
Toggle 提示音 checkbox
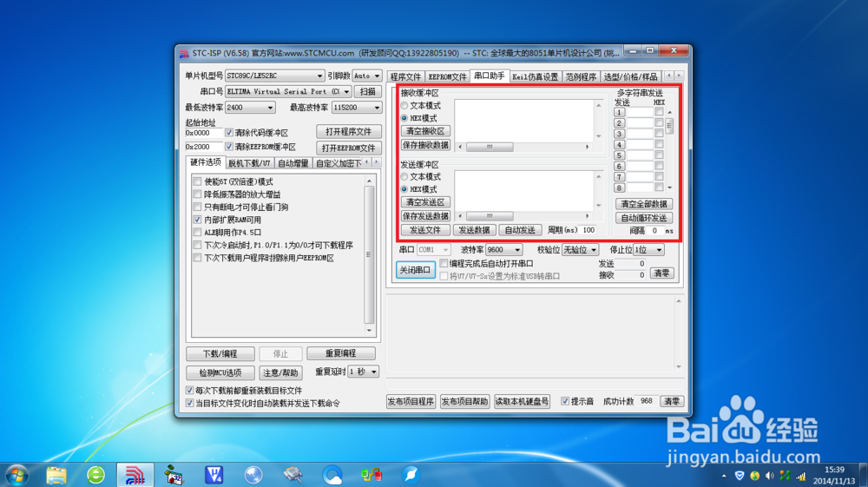pyautogui.click(x=565, y=401)
